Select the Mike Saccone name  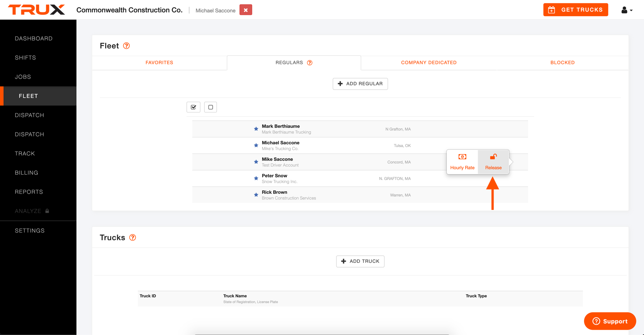pyautogui.click(x=277, y=159)
